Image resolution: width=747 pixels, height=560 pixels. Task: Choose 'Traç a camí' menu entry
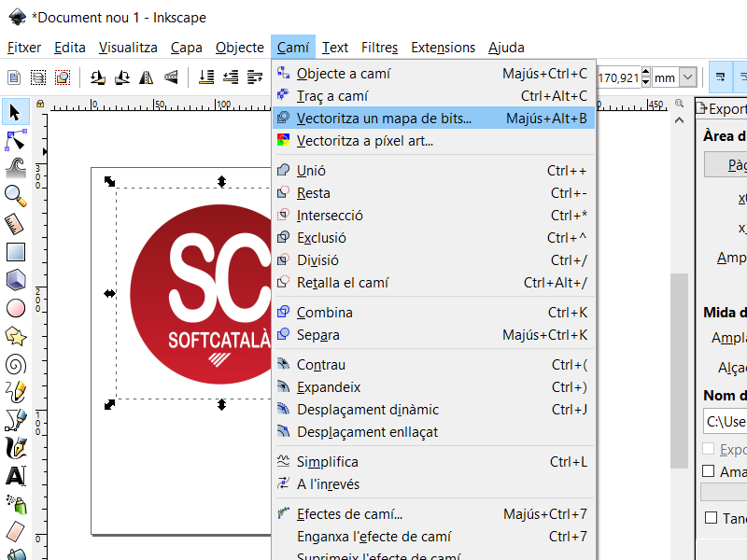point(433,96)
